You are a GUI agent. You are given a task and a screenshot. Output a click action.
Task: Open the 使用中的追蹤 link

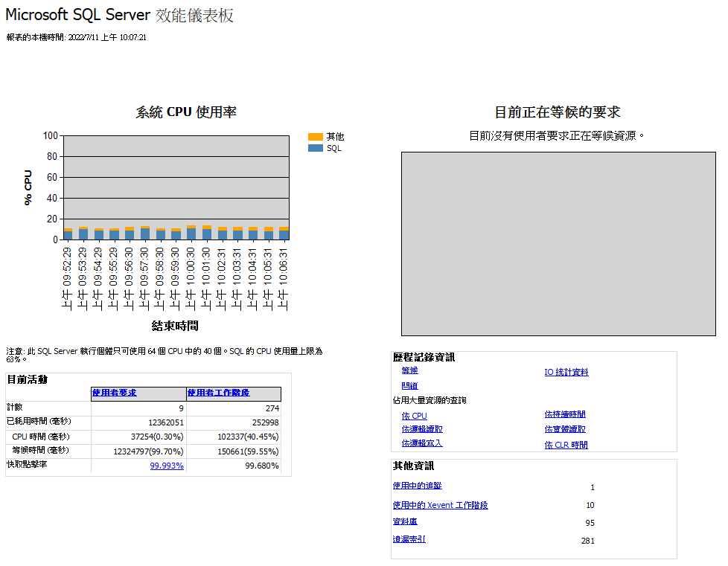(x=417, y=486)
